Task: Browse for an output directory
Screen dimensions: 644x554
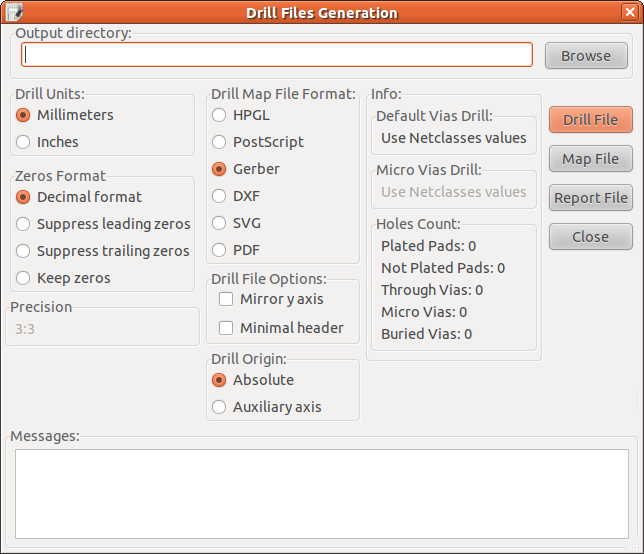Action: click(585, 56)
